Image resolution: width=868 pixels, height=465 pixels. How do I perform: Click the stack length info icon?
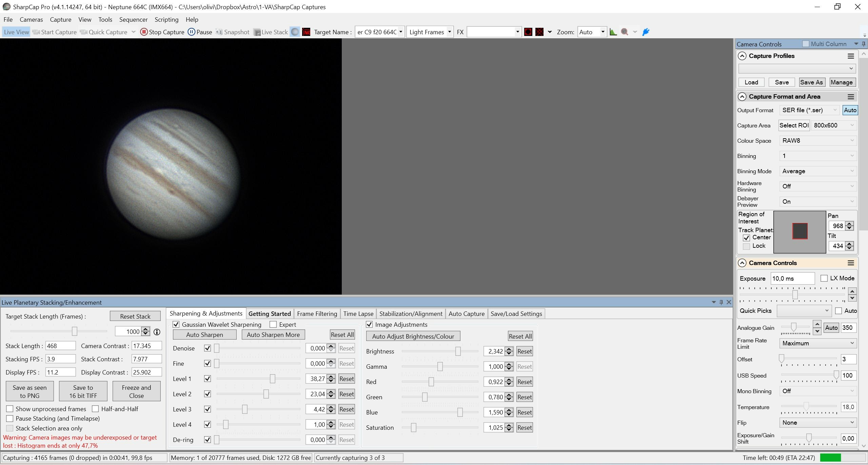(157, 332)
